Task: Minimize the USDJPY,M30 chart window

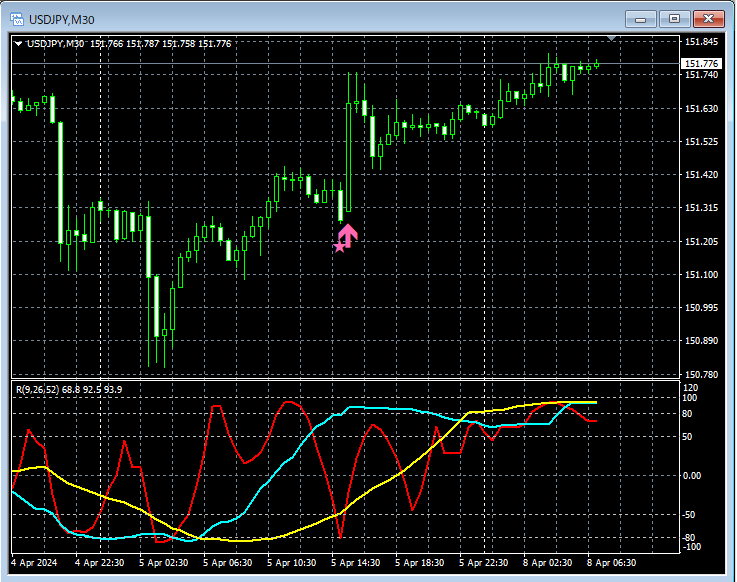Action: click(x=640, y=19)
